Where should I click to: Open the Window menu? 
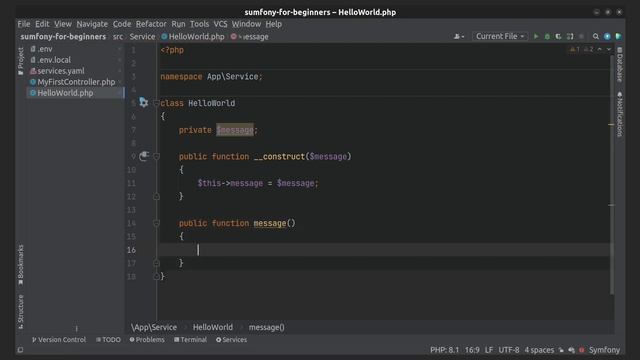[247, 24]
